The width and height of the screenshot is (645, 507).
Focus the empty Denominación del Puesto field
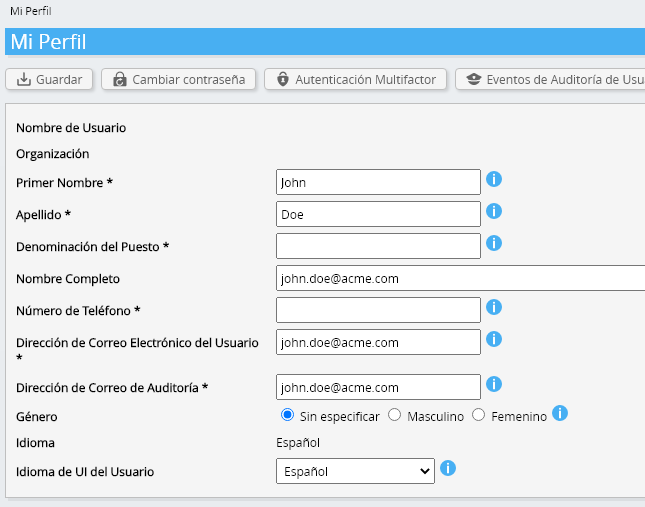378,246
